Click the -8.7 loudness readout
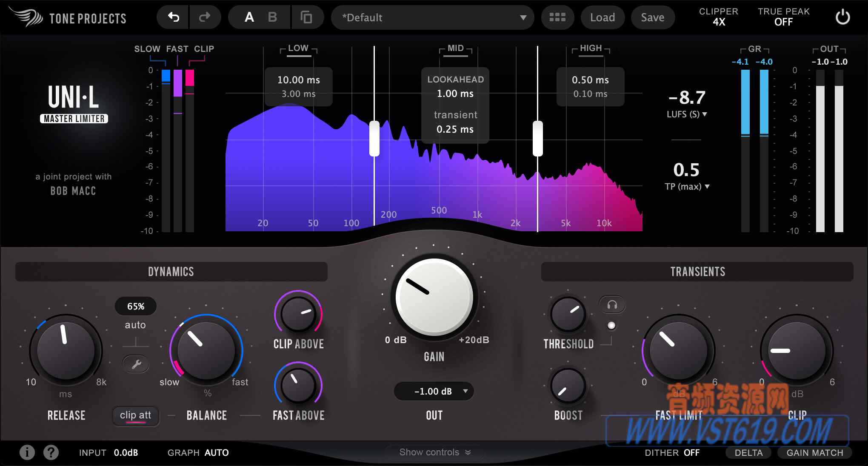868x466 pixels. [x=687, y=97]
